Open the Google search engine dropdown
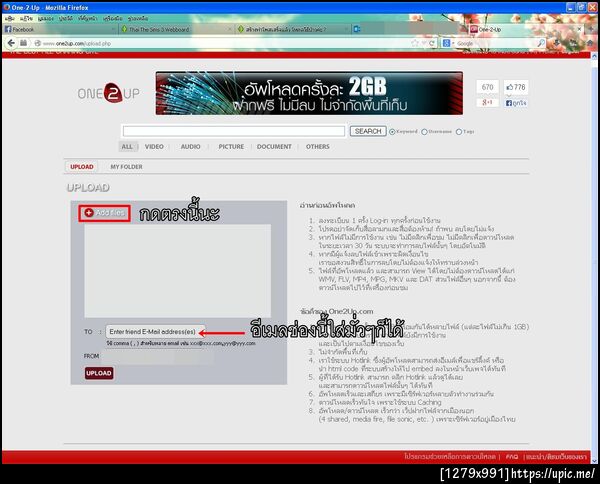 point(448,43)
